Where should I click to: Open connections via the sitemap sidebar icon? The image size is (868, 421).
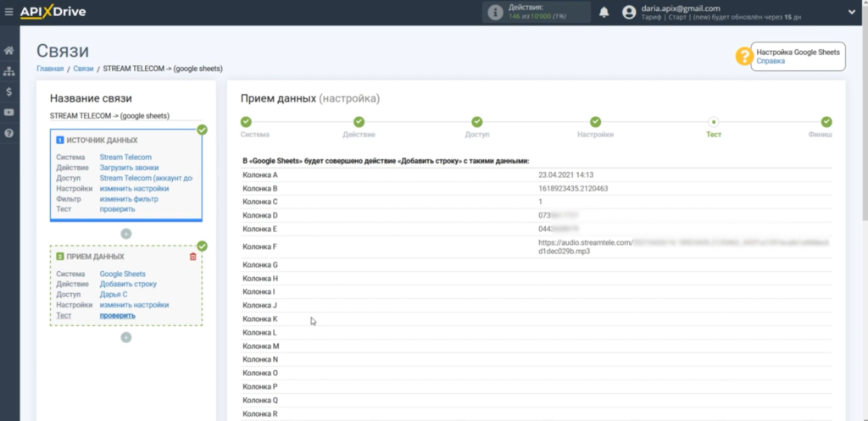click(9, 71)
